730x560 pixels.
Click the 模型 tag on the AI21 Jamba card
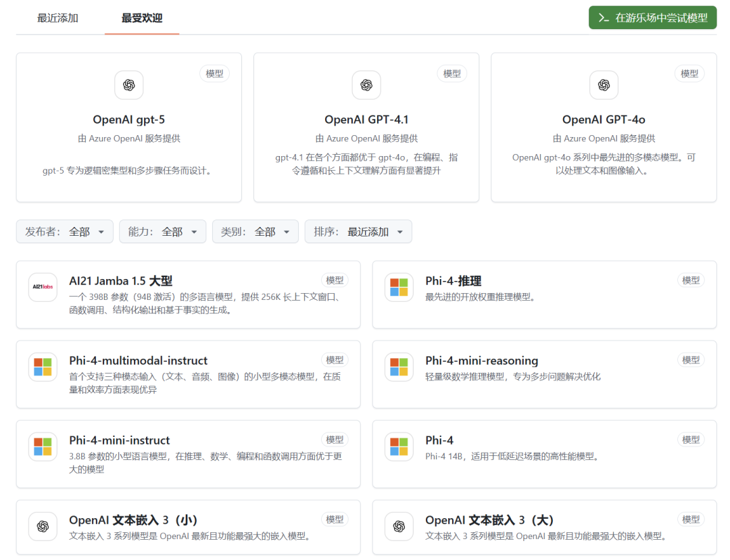[335, 280]
